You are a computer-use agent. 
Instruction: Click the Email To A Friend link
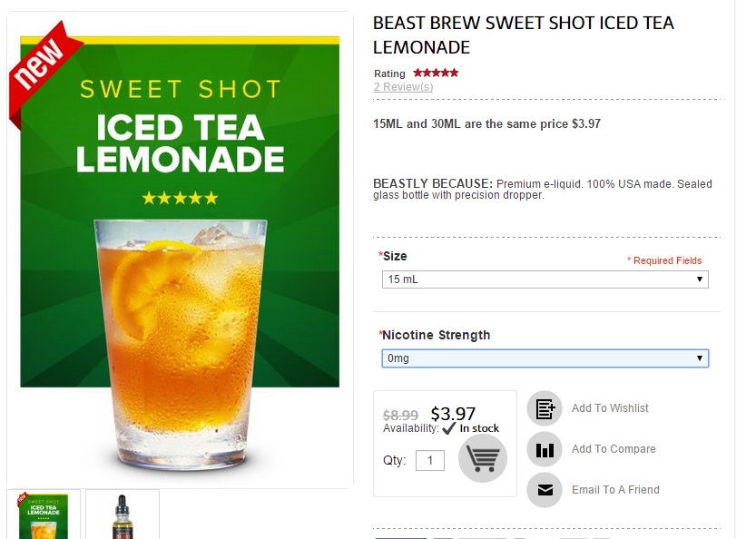615,490
